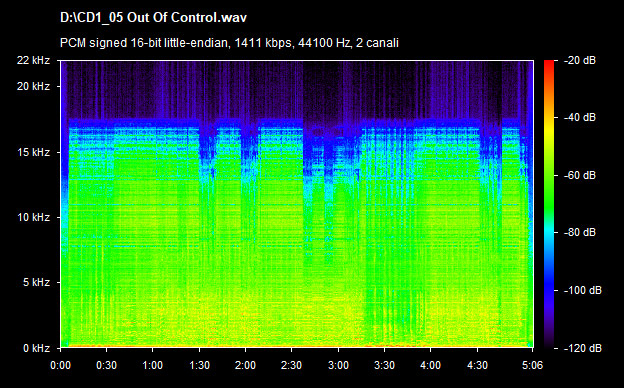Click the 1:30 time axis marker
624x388 pixels.
coord(199,365)
